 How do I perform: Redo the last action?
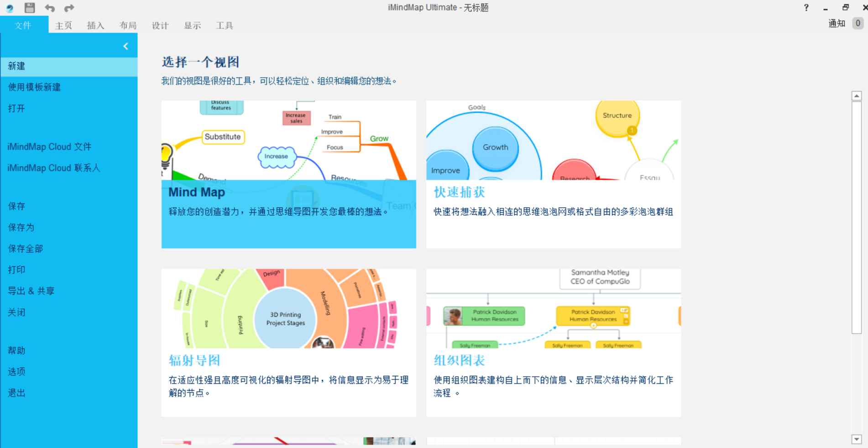tap(69, 8)
